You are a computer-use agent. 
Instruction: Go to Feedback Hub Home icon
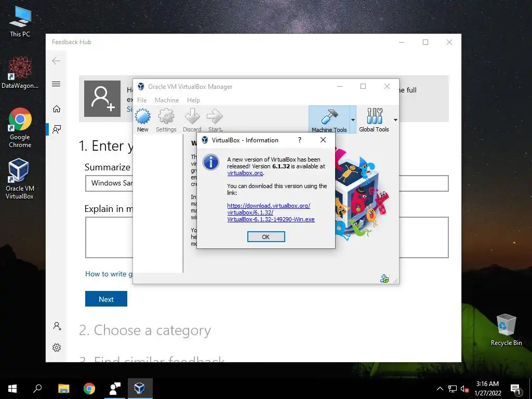tap(57, 109)
